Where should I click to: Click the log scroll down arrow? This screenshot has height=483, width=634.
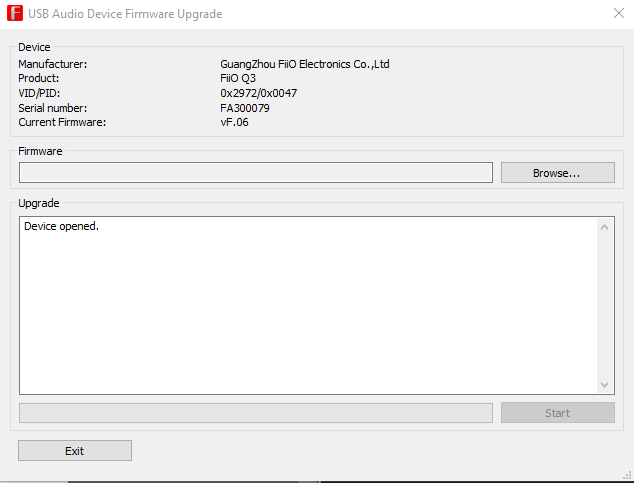click(604, 384)
